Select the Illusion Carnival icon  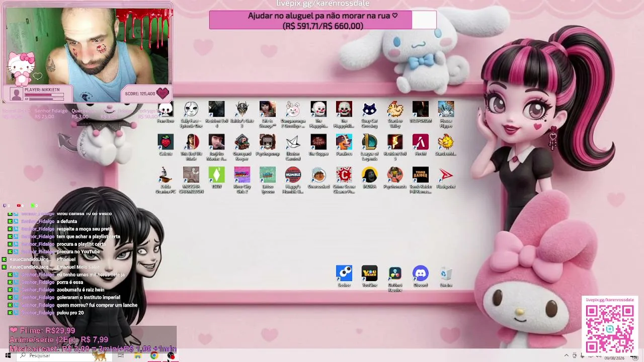(293, 147)
